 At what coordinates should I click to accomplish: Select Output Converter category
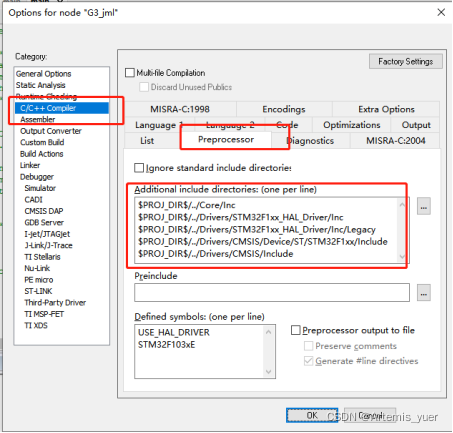[51, 131]
